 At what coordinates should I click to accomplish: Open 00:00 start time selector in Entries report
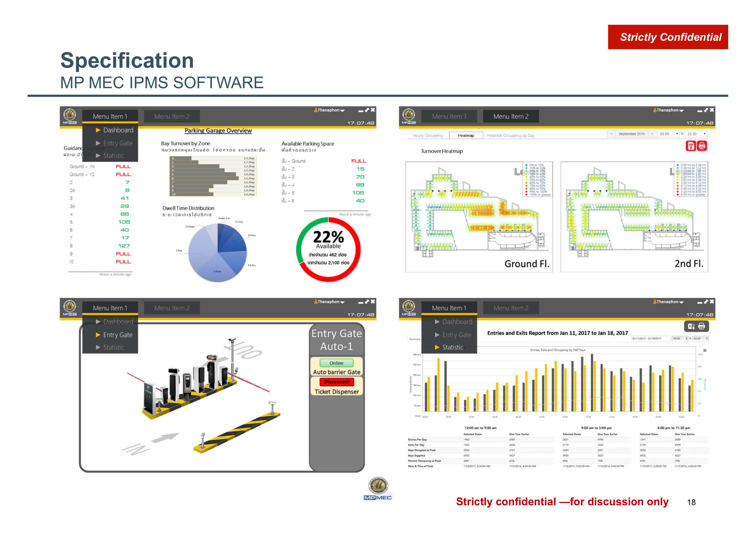(680, 339)
